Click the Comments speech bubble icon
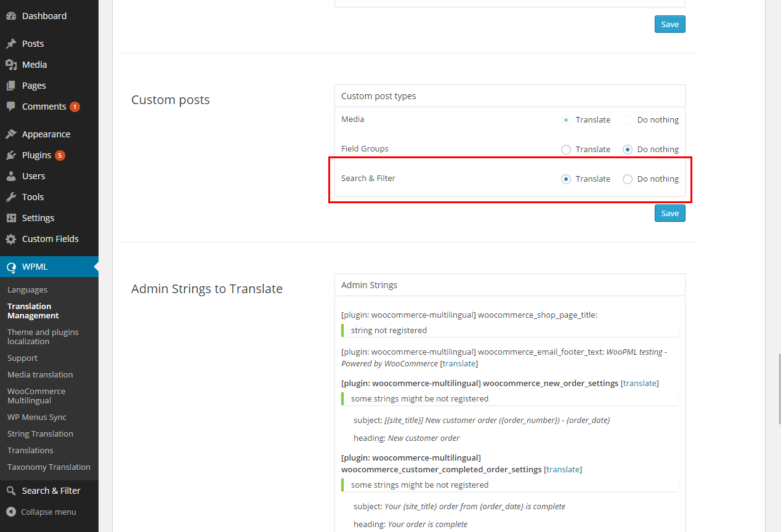This screenshot has width=781, height=532. pyautogui.click(x=11, y=107)
